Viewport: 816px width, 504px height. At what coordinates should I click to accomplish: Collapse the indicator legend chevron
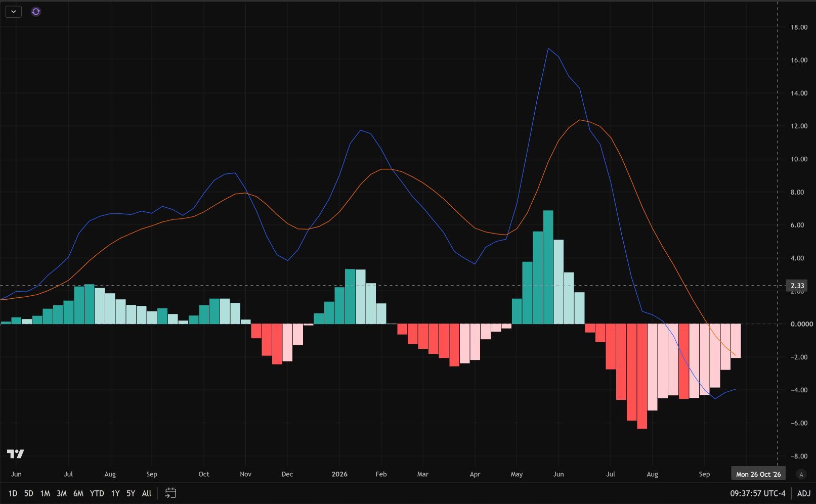pos(13,11)
